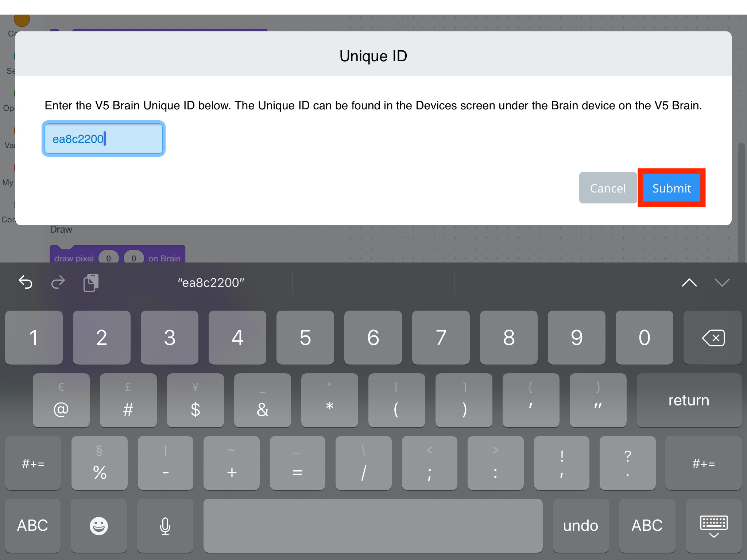Tap the 7 key
The height and width of the screenshot is (560, 747).
click(x=441, y=338)
